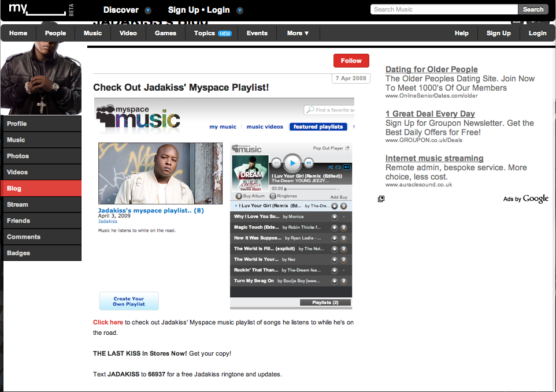Select the Stream sidebar tab
This screenshot has height=392, width=556.
point(42,205)
